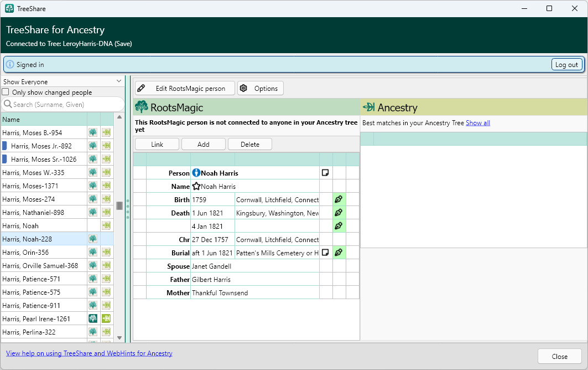Click the Search (Surname, Given) field
The image size is (588, 370).
click(x=63, y=105)
